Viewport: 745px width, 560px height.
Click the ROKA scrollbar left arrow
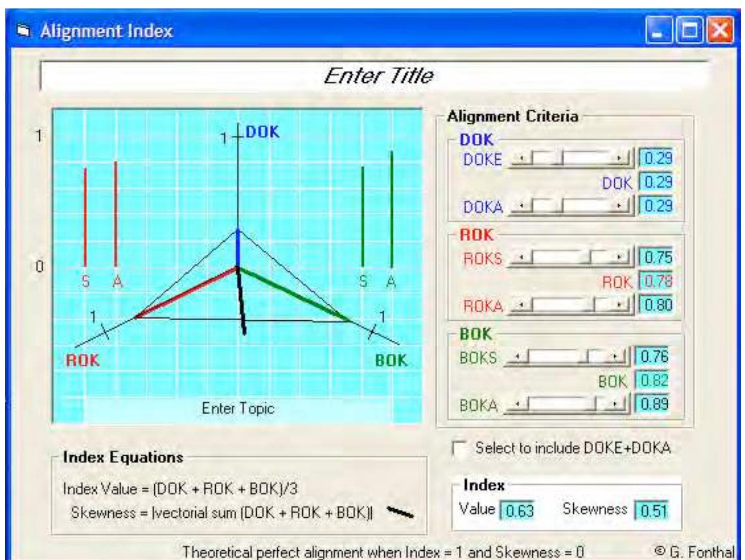tap(521, 305)
